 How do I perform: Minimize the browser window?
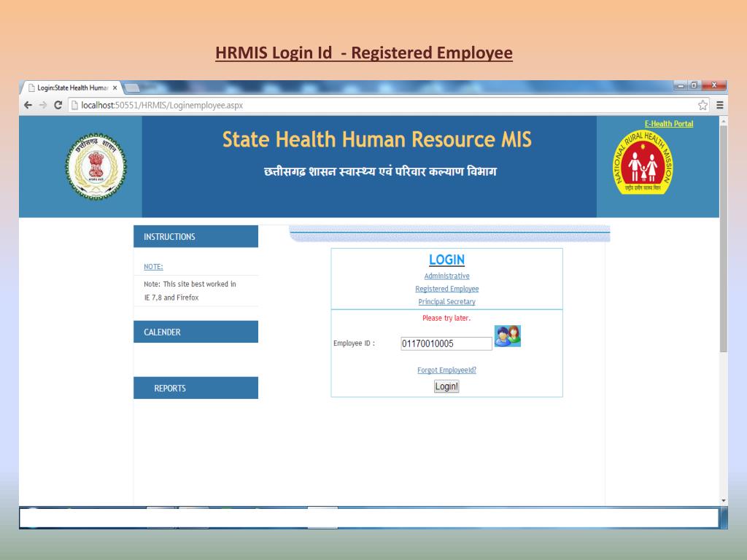[x=681, y=86]
